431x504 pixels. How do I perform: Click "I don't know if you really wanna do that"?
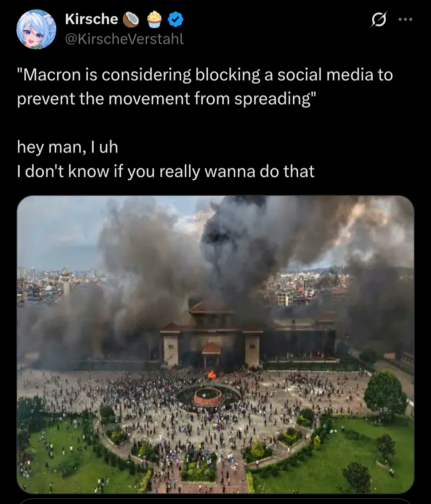(166, 171)
